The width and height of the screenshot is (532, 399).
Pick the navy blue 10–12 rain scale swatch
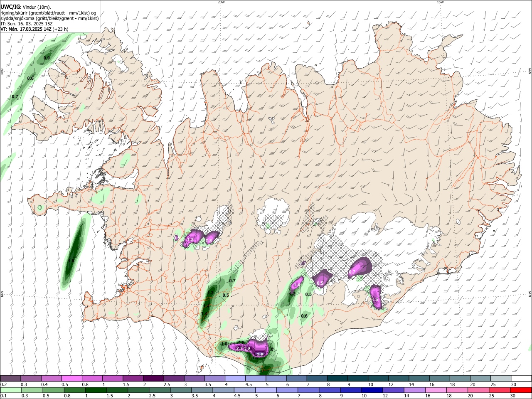372,390
